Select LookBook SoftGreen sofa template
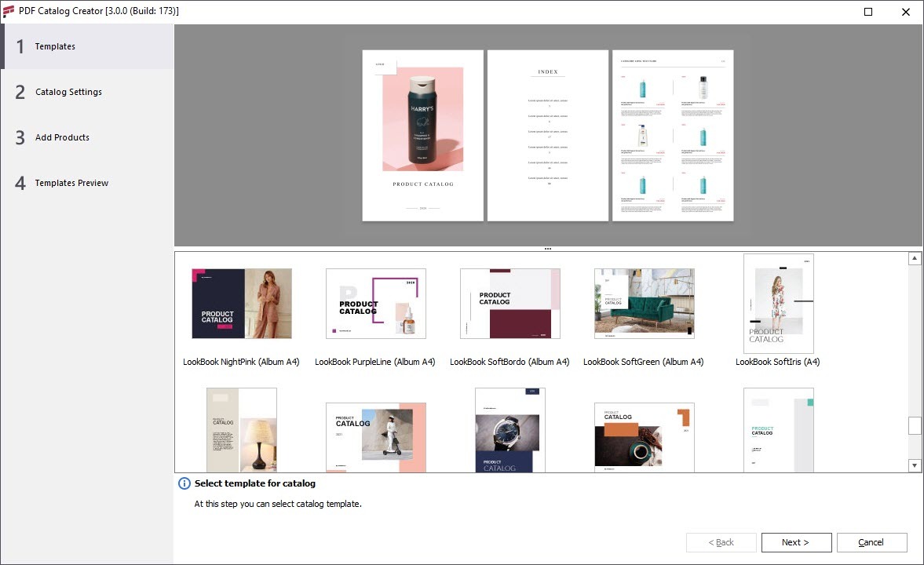Image resolution: width=924 pixels, height=565 pixels. [644, 304]
